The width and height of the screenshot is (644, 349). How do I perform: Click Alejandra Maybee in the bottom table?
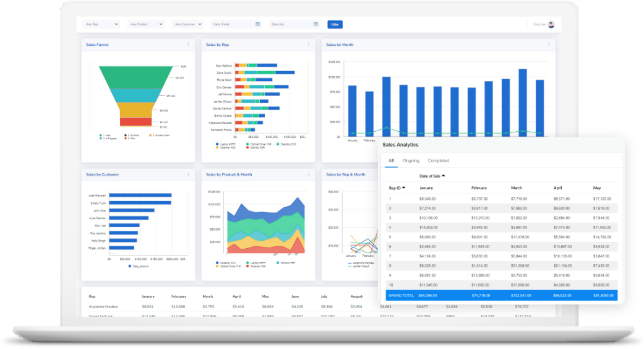tap(103, 307)
